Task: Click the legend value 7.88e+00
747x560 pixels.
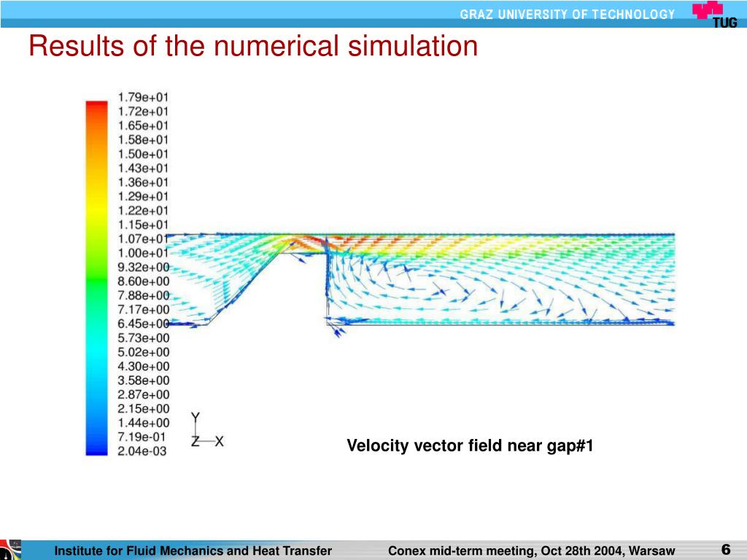Action: coord(144,296)
